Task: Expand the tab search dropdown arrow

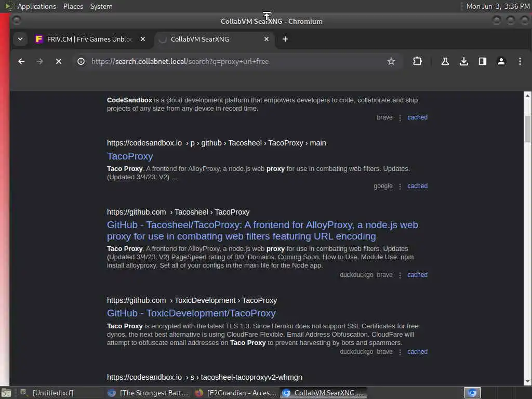Action: [x=20, y=39]
